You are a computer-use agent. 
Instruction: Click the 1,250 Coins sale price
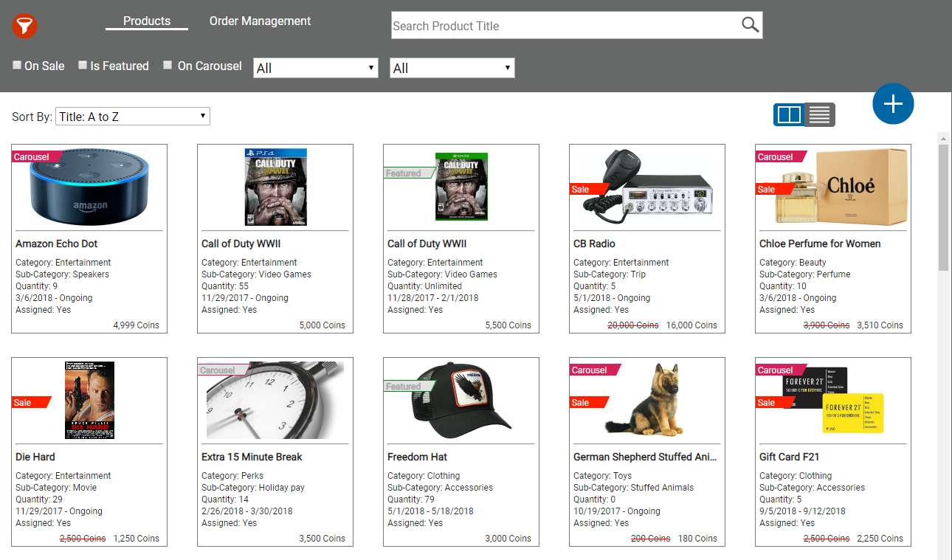coord(136,539)
